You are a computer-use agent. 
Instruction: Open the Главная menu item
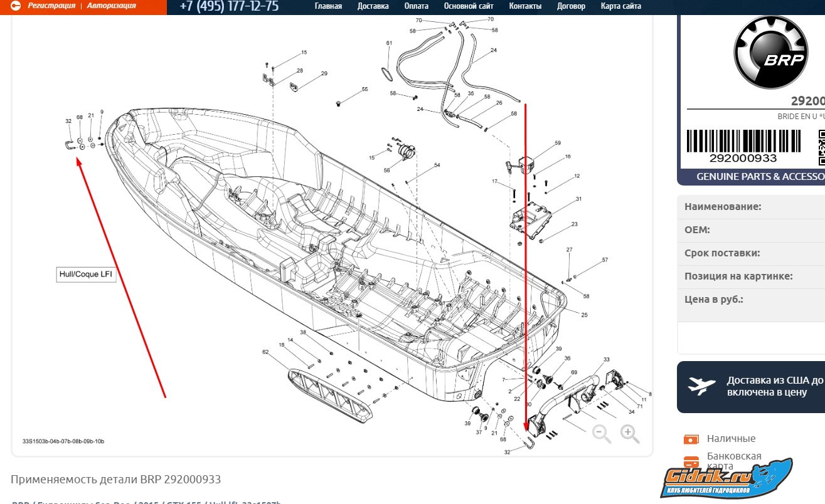coord(328,6)
